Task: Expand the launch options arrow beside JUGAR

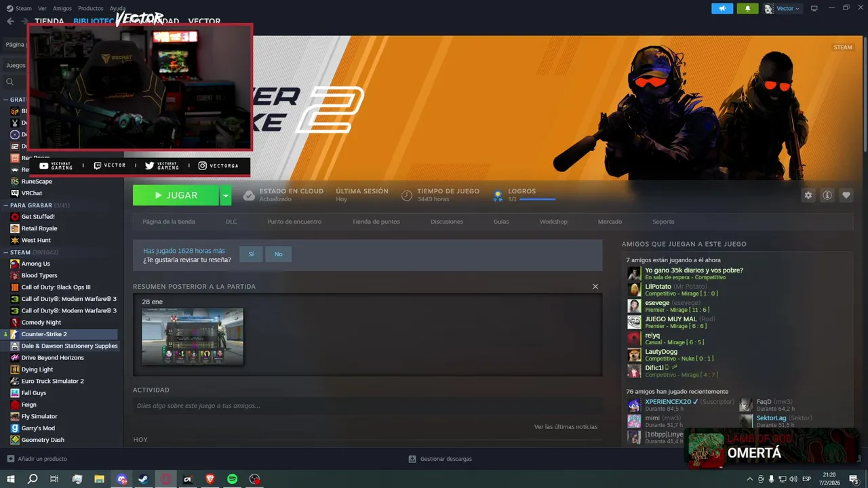Action: point(226,195)
